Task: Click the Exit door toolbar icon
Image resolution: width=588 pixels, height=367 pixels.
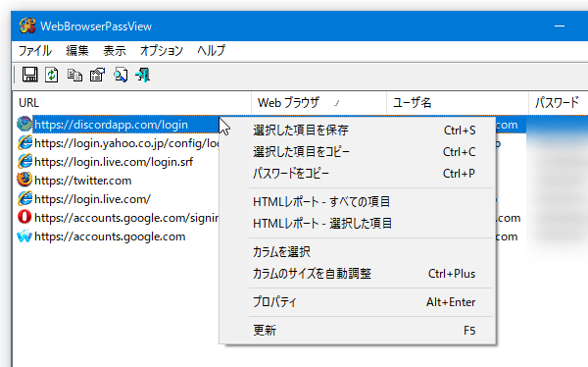Action: (x=143, y=75)
